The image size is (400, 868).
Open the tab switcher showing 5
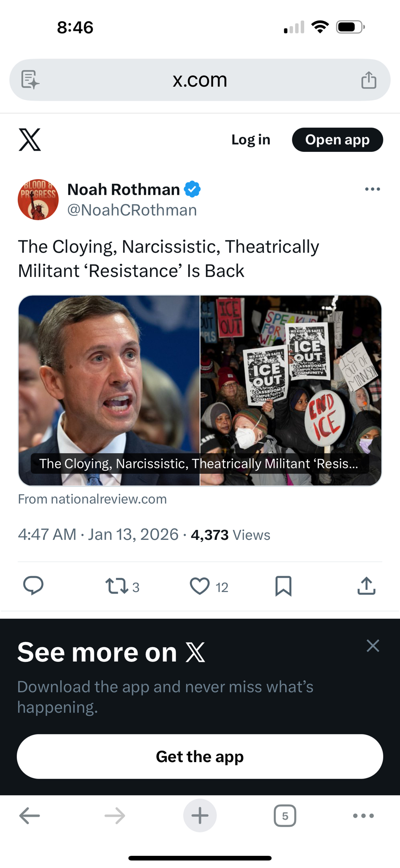click(x=285, y=816)
